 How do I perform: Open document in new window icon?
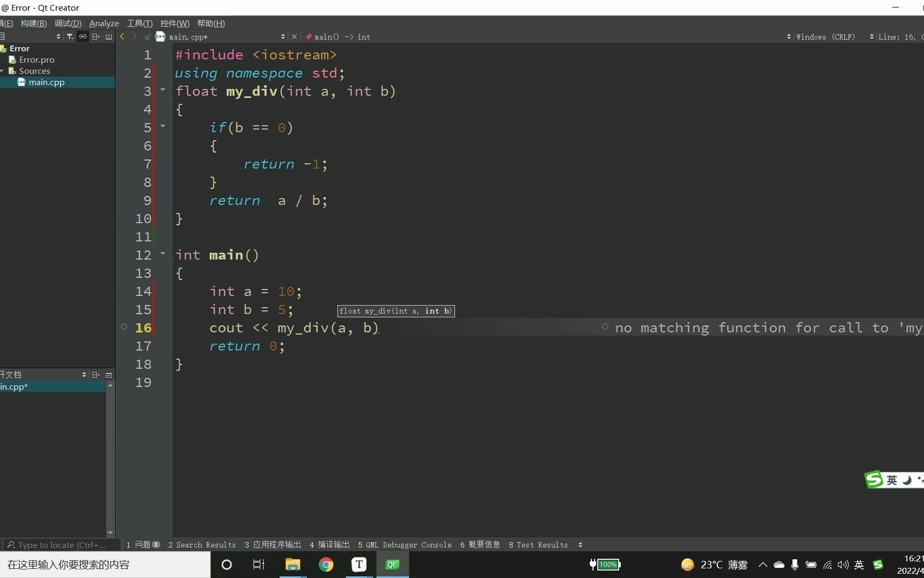[107, 36]
